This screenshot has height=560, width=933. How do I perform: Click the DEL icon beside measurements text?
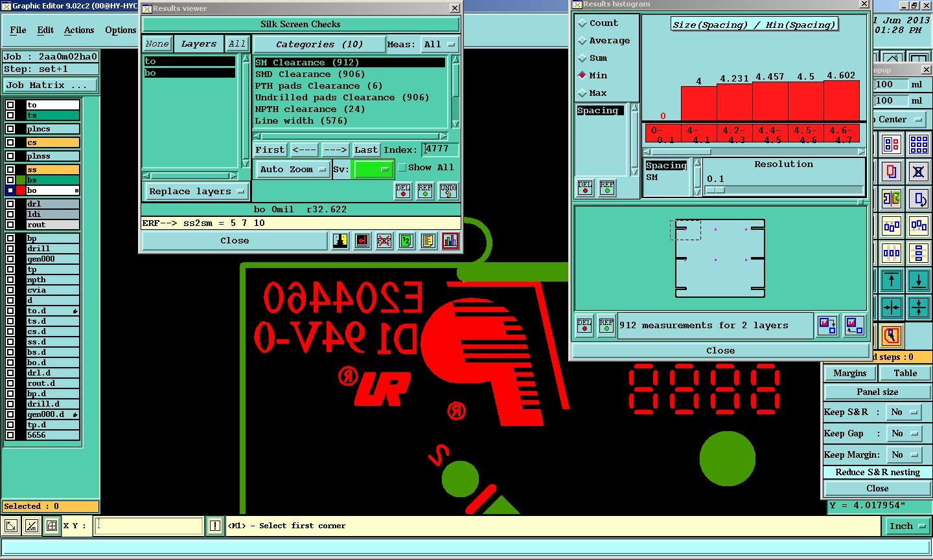point(584,326)
